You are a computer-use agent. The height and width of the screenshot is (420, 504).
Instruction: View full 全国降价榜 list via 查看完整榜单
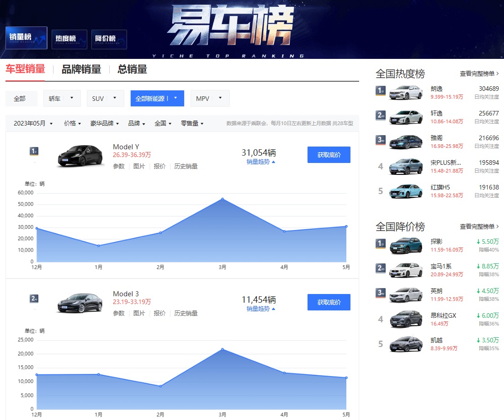[479, 226]
